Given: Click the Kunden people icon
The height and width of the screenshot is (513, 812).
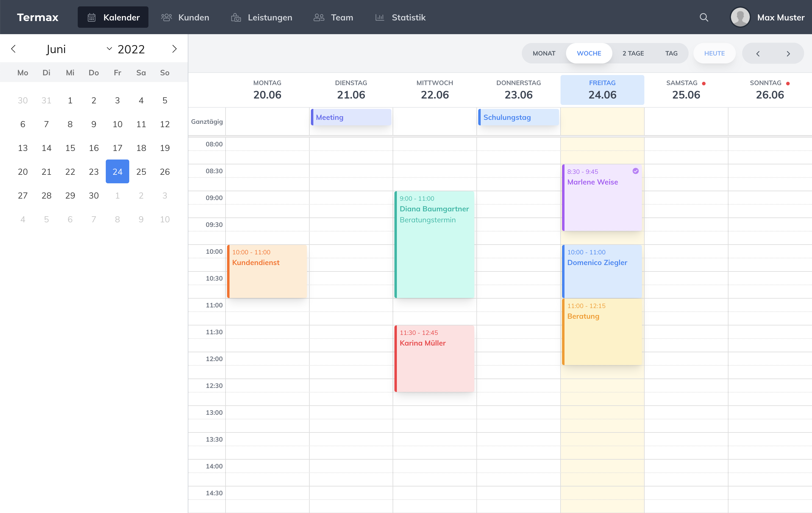Looking at the screenshot, I should [167, 17].
